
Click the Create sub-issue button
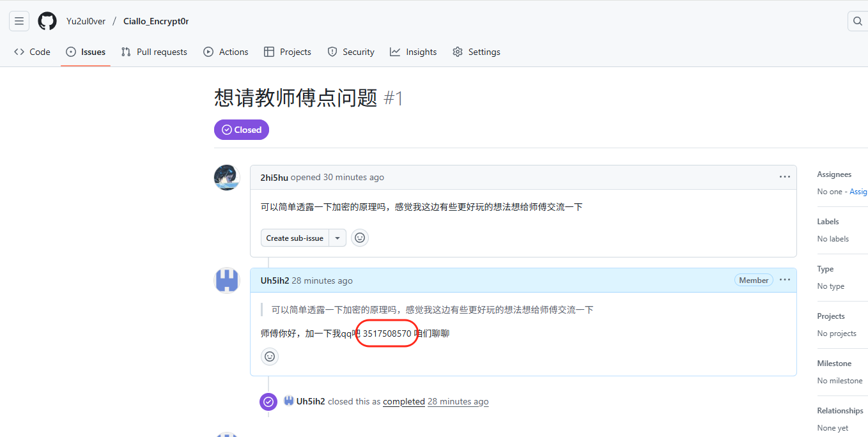(x=295, y=238)
